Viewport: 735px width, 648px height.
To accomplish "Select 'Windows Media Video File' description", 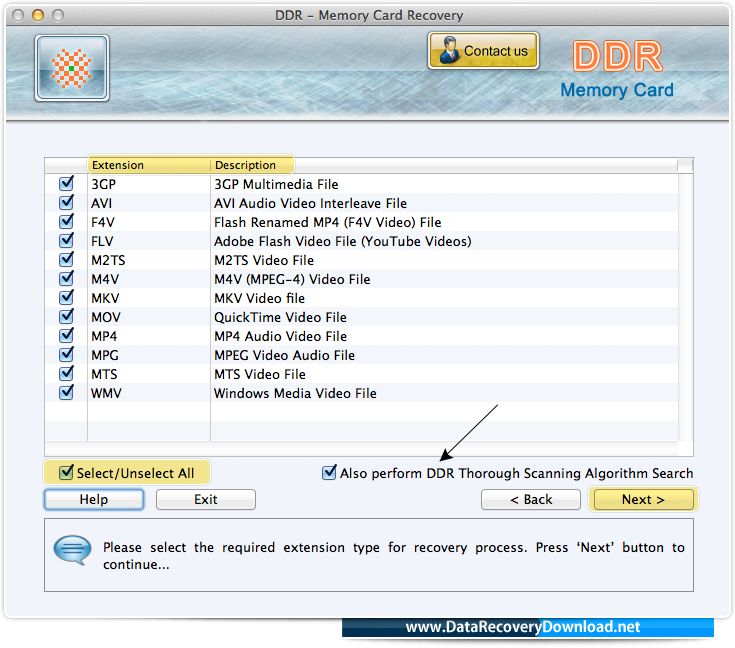I will (x=295, y=393).
